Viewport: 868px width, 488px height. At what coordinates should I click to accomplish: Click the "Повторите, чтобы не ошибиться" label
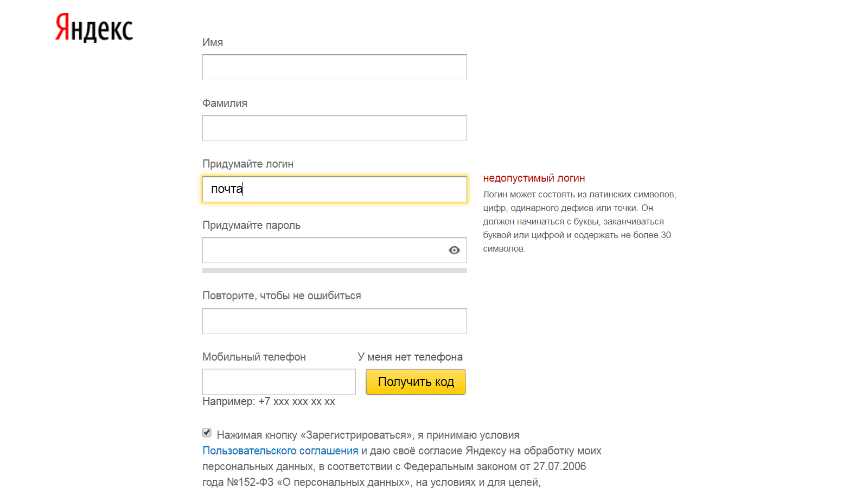pos(282,296)
